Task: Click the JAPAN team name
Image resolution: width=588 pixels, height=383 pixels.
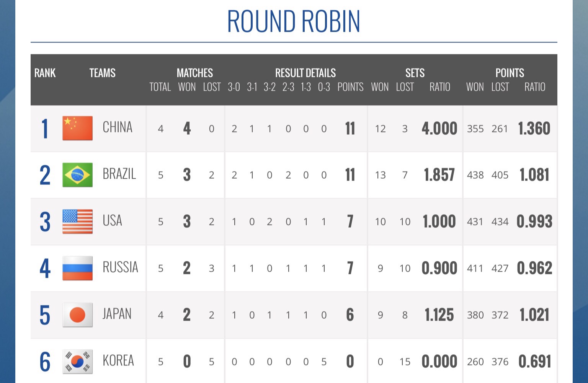Action: pyautogui.click(x=117, y=314)
